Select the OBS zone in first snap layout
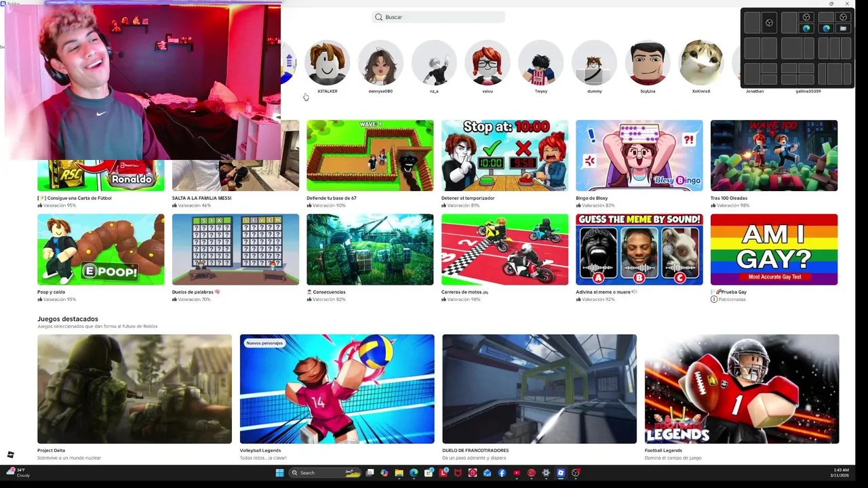The height and width of the screenshot is (488, 868). point(769,22)
